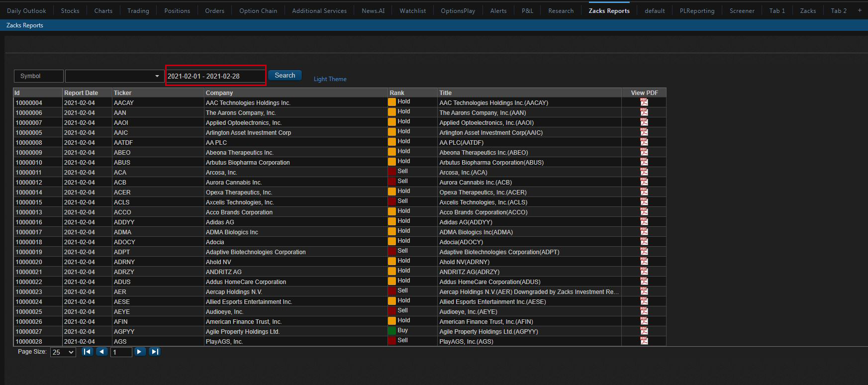
Task: Click the page number input box
Action: point(121,352)
